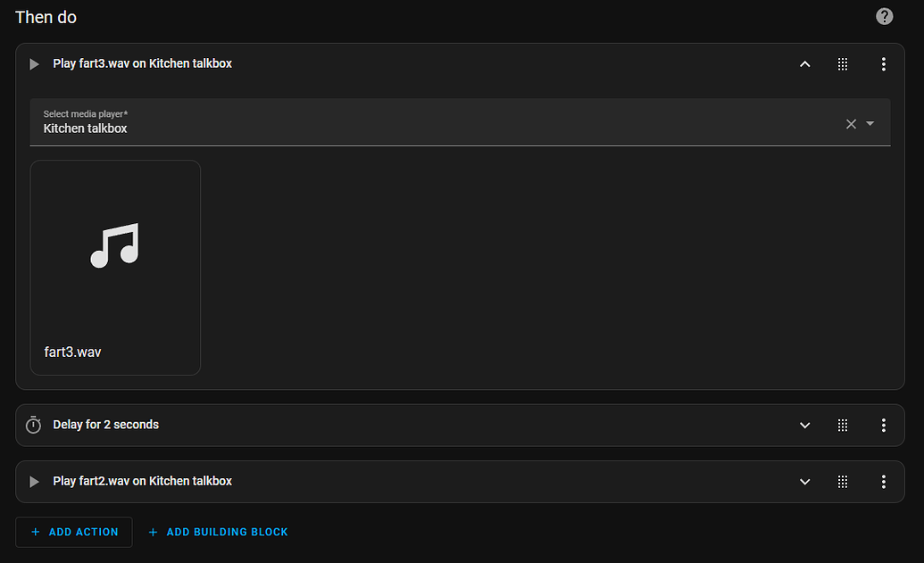Open the help icon beside Then do
The image size is (924, 563).
coord(884,16)
